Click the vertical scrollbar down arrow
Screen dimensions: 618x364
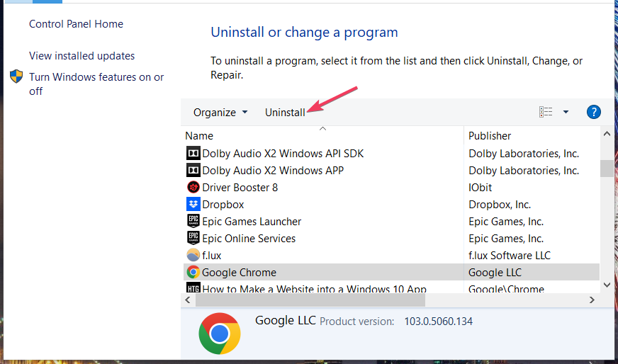(x=607, y=285)
